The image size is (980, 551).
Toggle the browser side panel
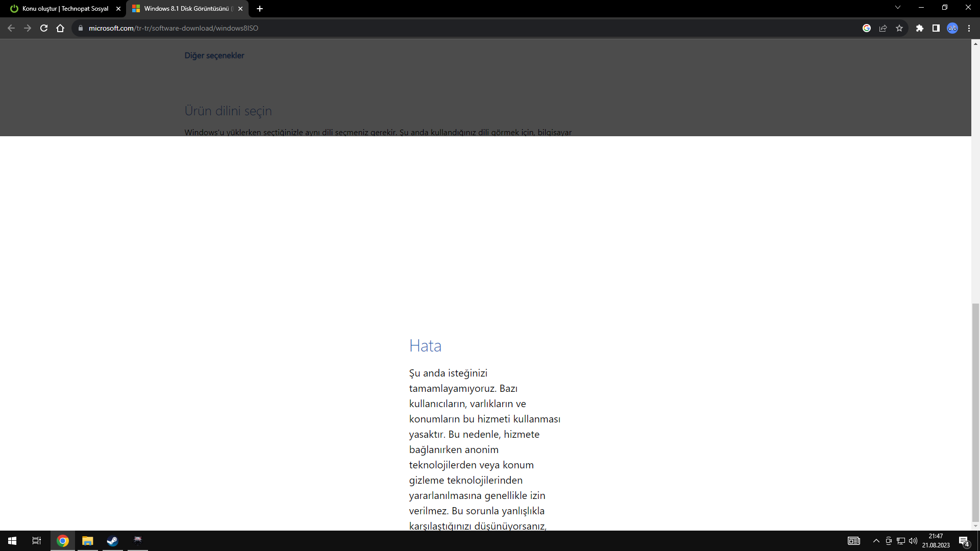coord(936,28)
